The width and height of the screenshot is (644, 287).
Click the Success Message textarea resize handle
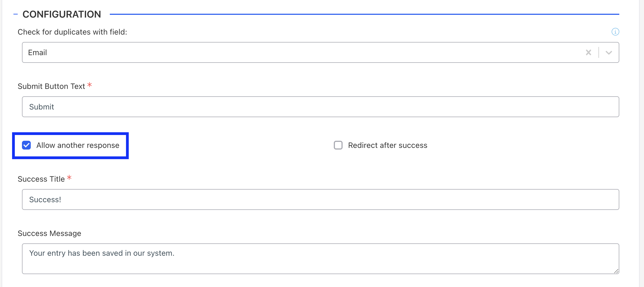pyautogui.click(x=616, y=271)
